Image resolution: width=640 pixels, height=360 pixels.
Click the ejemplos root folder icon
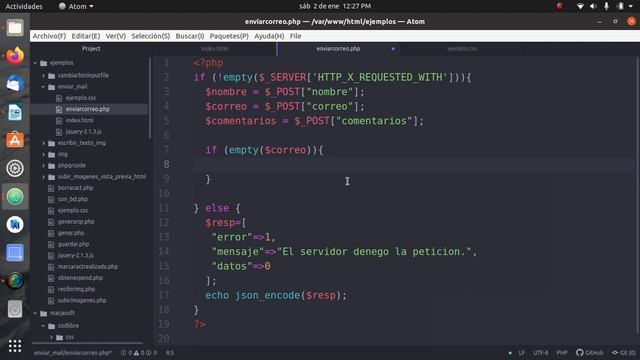(44, 63)
